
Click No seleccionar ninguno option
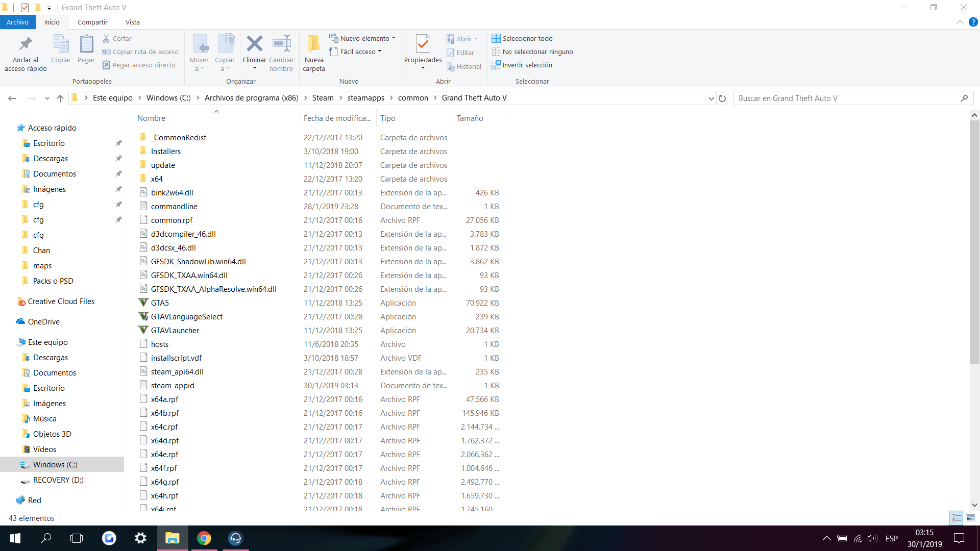point(532,52)
